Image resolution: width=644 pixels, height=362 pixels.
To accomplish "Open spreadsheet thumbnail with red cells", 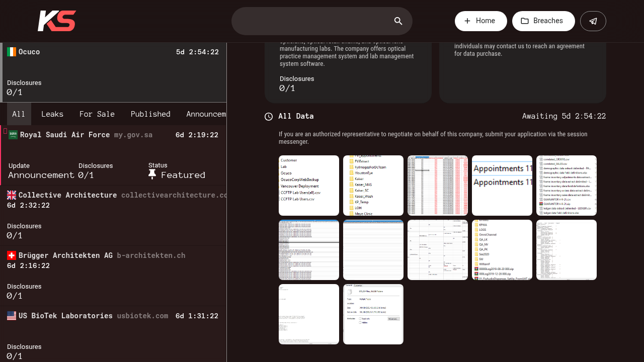I will (x=438, y=186).
